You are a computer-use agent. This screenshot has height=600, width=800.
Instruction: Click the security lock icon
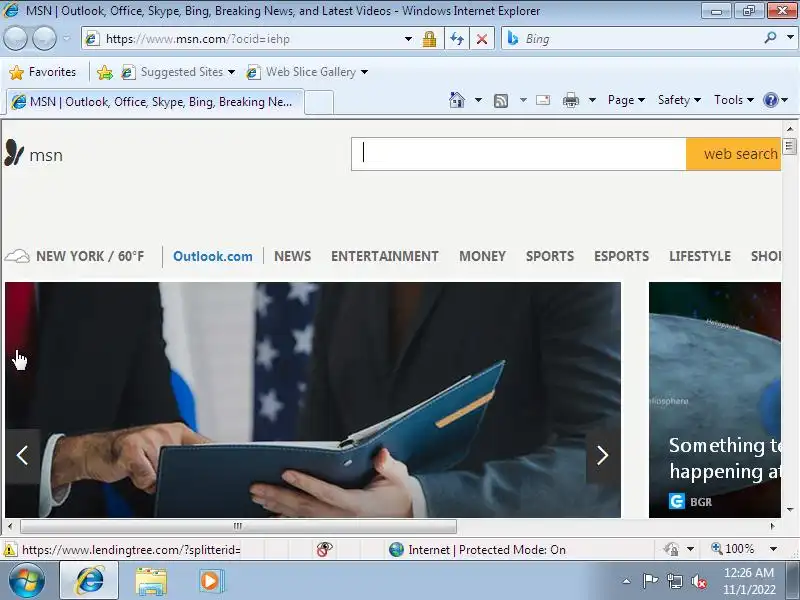coord(429,39)
